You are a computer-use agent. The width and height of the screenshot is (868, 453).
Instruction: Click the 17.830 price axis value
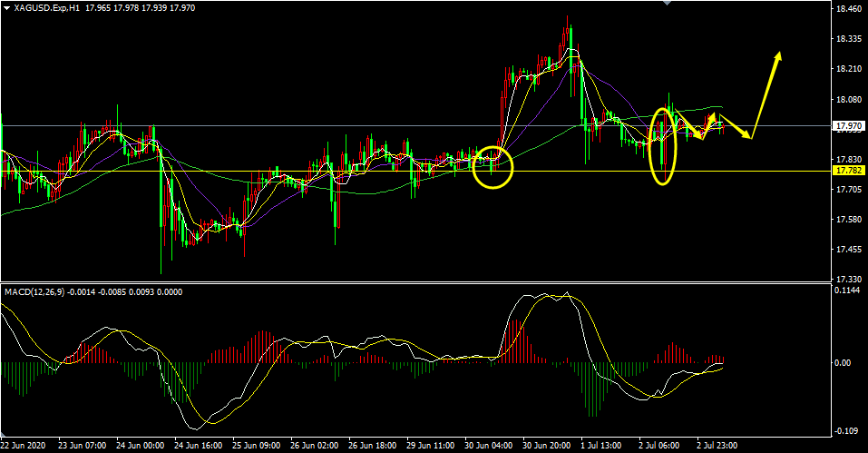[x=849, y=160]
